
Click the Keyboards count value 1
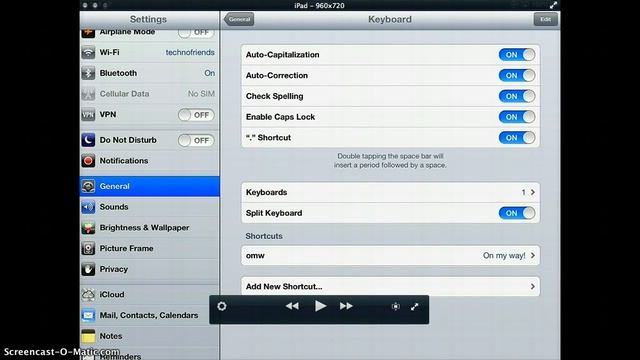click(523, 192)
